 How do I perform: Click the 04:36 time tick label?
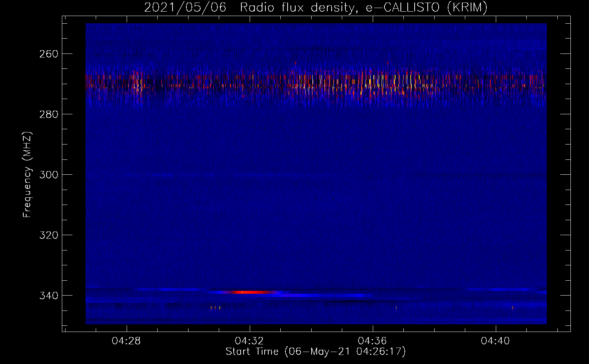pos(372,341)
